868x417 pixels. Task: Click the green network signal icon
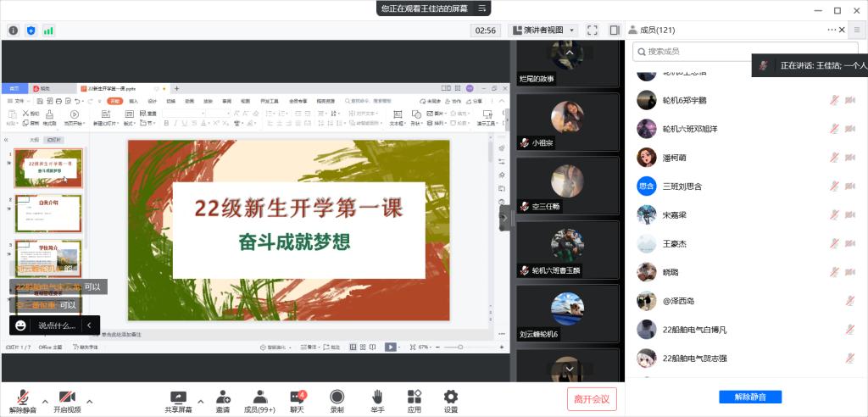coord(48,31)
